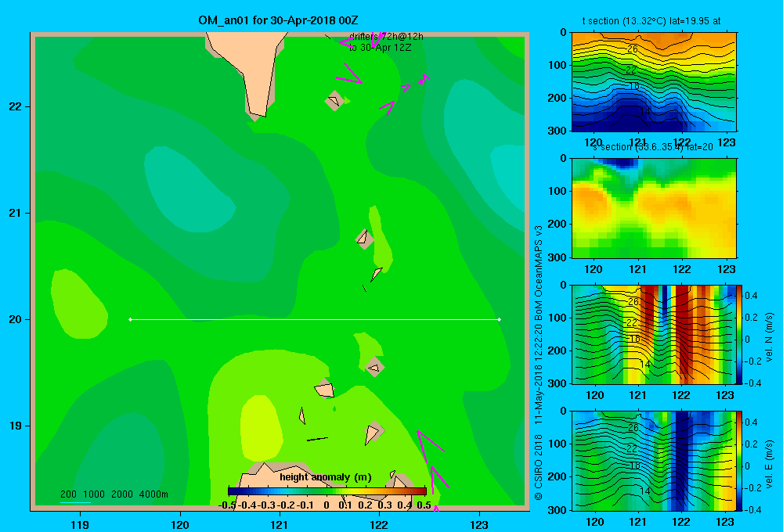Click the eastern endpoint of the white section line
The height and width of the screenshot is (532, 783).
[500, 319]
